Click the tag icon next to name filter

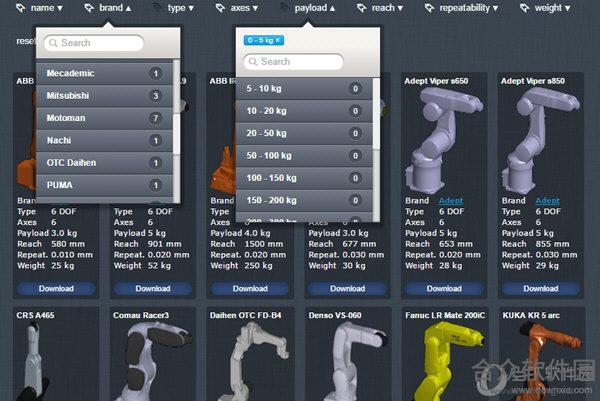(21, 8)
